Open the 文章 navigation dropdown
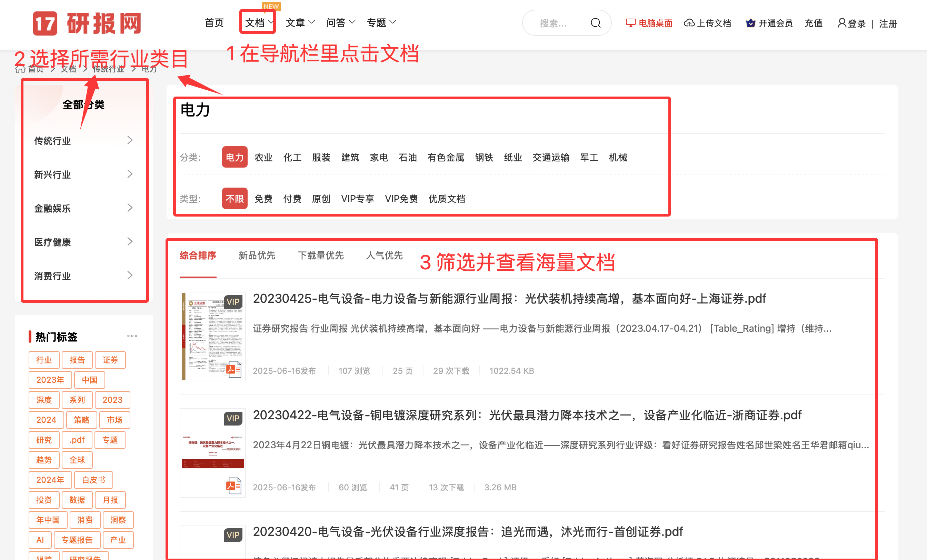The width and height of the screenshot is (927, 560). pos(300,22)
